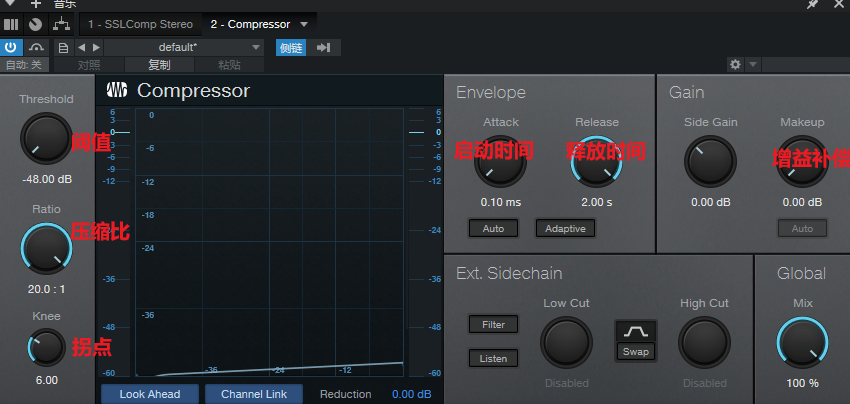Image resolution: width=850 pixels, height=404 pixels.
Task: Click the Mix knob in Global
Action: [x=802, y=343]
